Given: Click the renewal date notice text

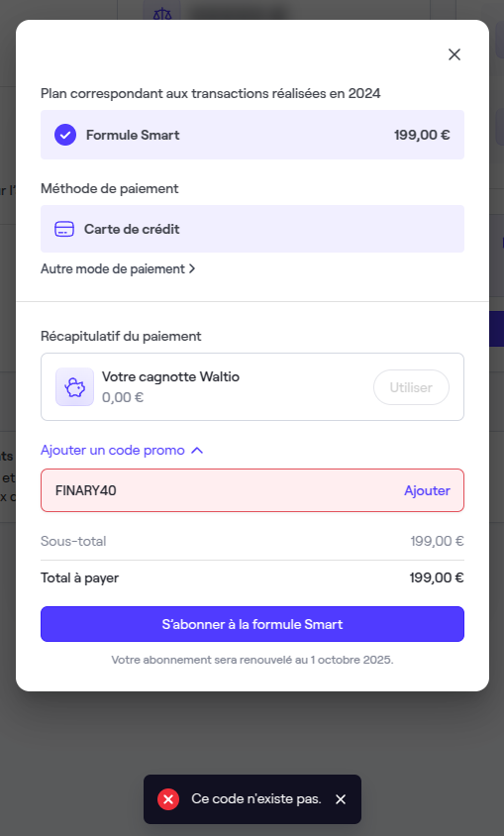Looking at the screenshot, I should coord(252,660).
